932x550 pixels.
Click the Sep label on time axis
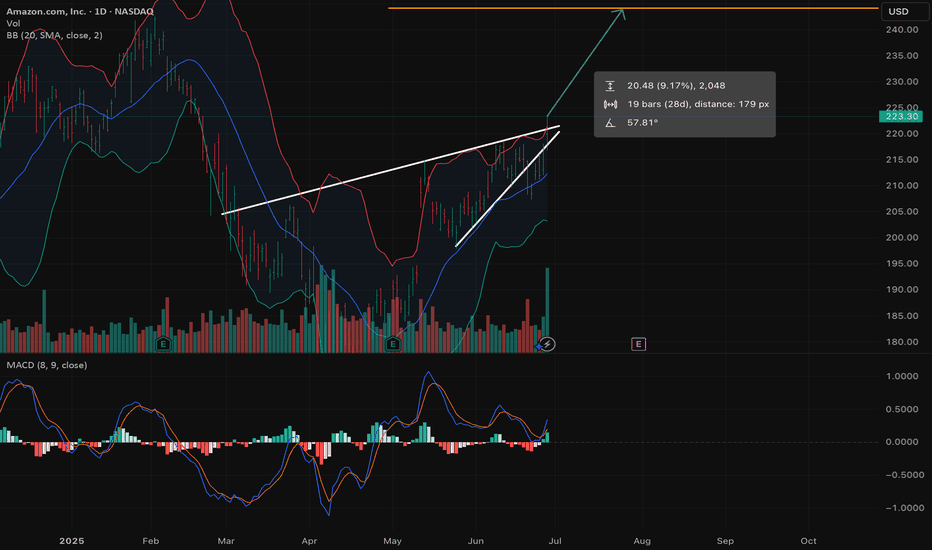(x=725, y=541)
